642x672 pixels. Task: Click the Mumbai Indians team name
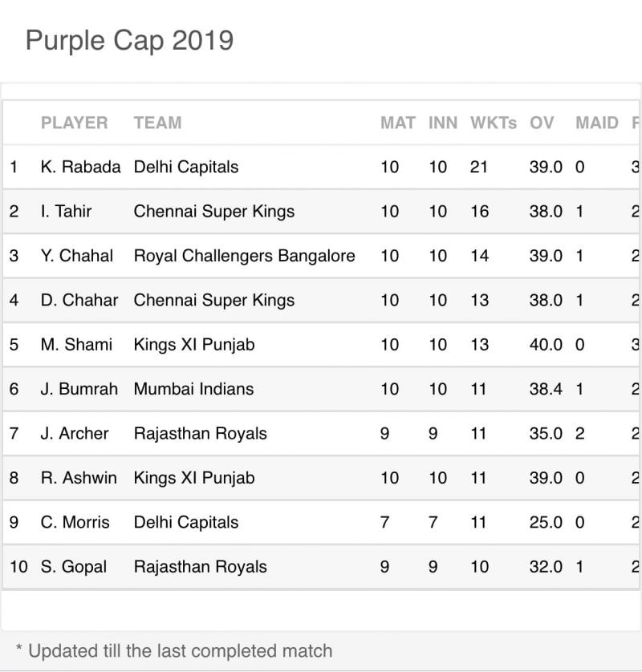pyautogui.click(x=193, y=389)
